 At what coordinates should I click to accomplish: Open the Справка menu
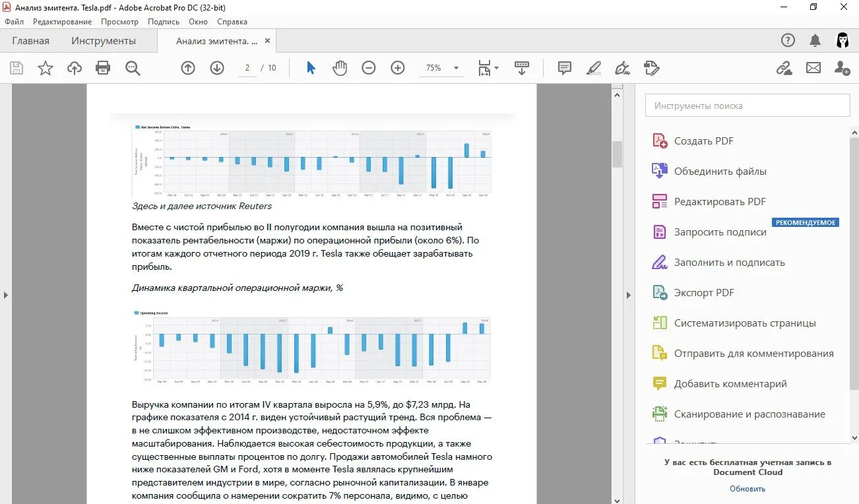click(232, 22)
